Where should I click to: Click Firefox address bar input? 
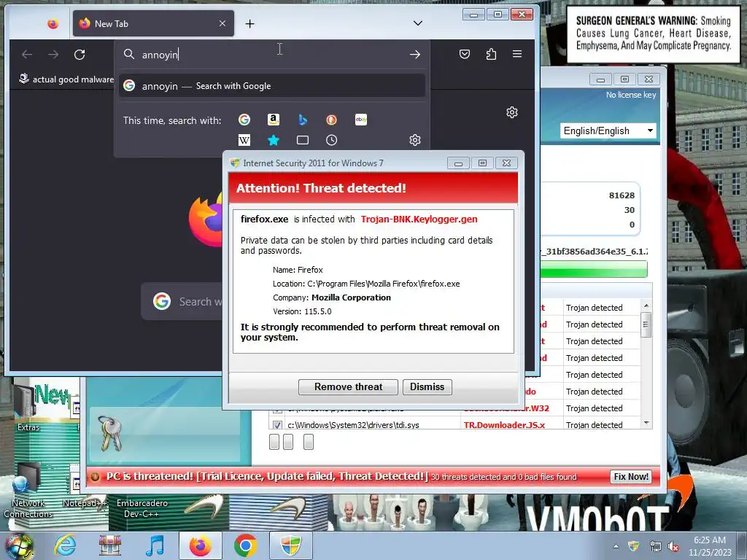click(x=271, y=54)
